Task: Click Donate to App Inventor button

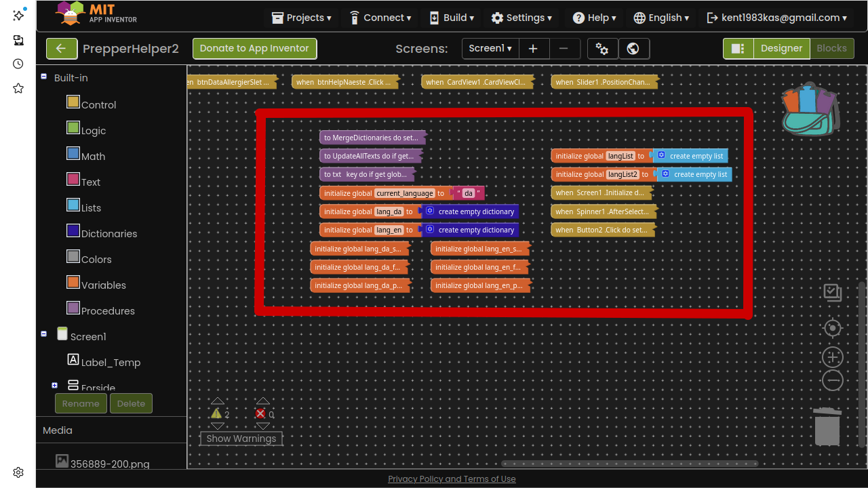Action: (254, 49)
